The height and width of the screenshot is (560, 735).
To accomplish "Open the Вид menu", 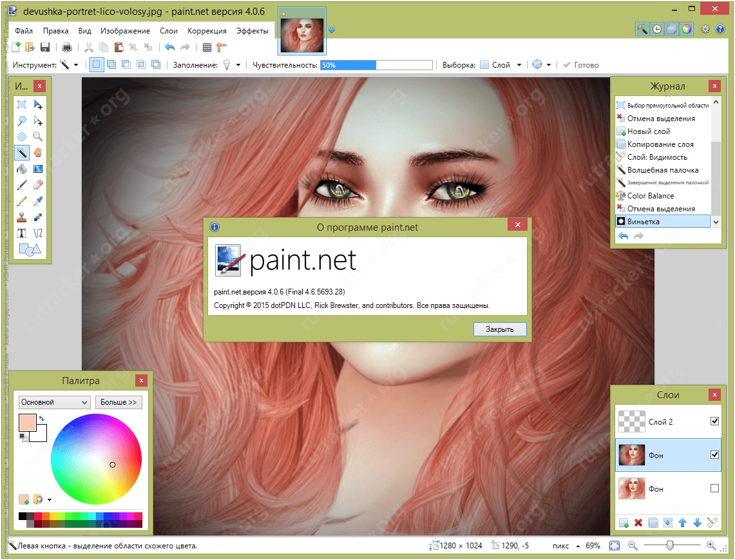I will click(84, 30).
